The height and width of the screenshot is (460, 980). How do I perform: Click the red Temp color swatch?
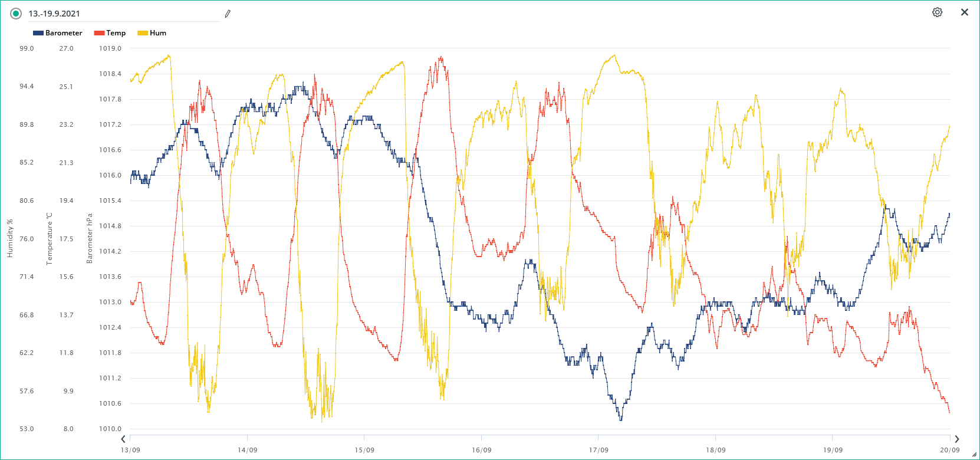99,33
